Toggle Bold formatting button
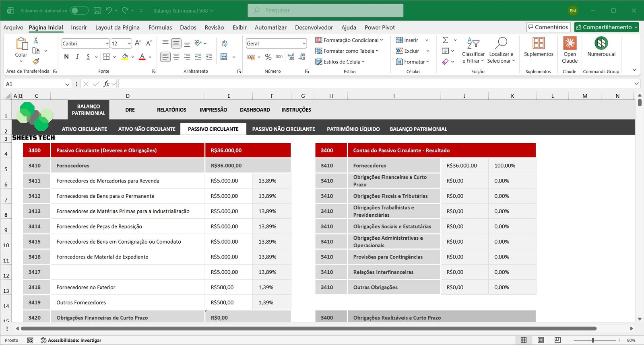Image resolution: width=644 pixels, height=345 pixels. tap(66, 57)
